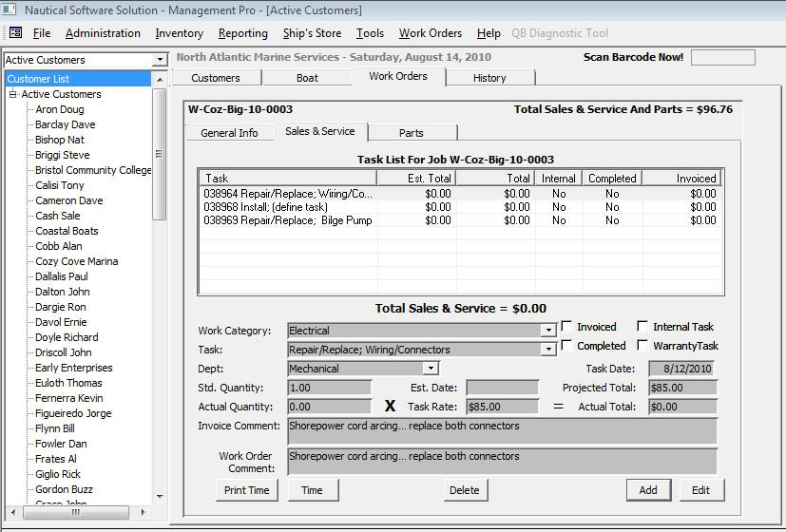Toggle the WarrantyTask checkbox
The width and height of the screenshot is (786, 532).
coord(642,346)
